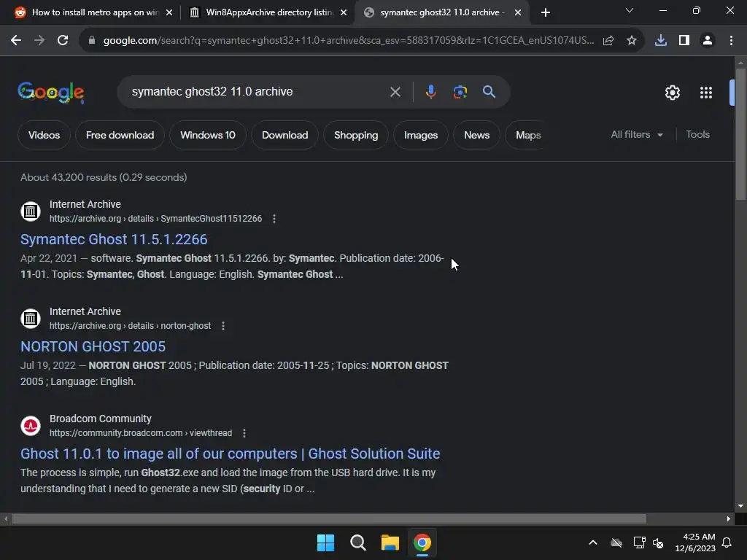Open Windows Start menu
The width and height of the screenshot is (747, 560).
[x=326, y=542]
